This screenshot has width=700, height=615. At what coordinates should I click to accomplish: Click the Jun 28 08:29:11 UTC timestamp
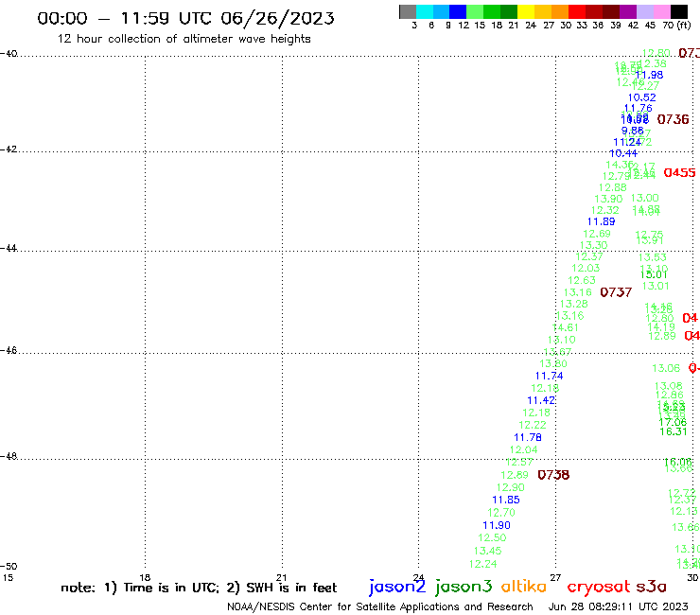(618, 606)
